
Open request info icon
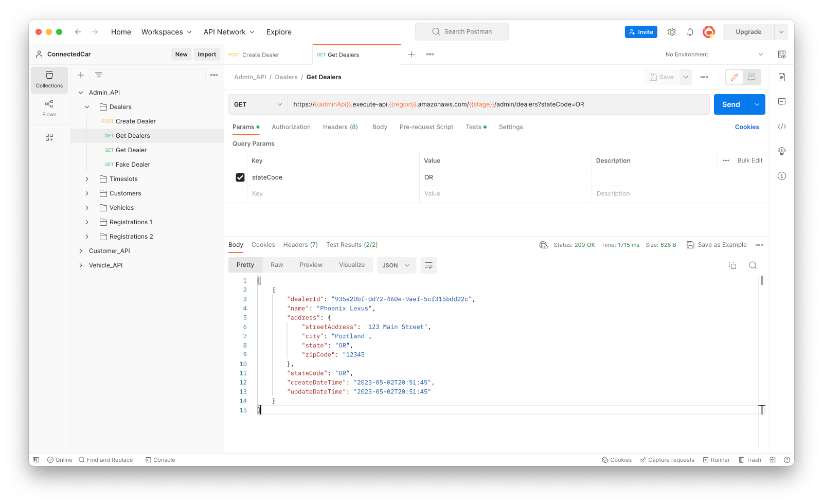[782, 176]
